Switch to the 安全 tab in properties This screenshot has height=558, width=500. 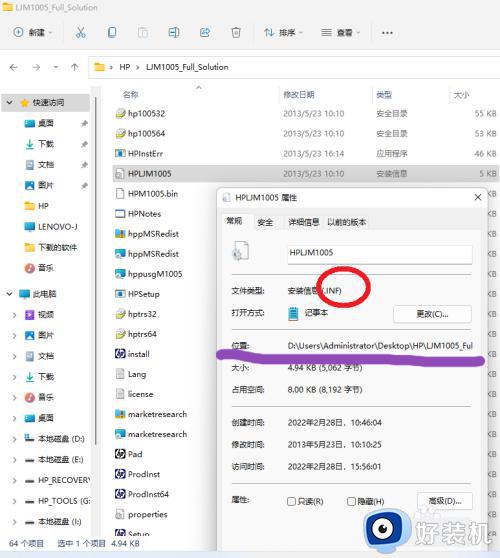tap(265, 222)
